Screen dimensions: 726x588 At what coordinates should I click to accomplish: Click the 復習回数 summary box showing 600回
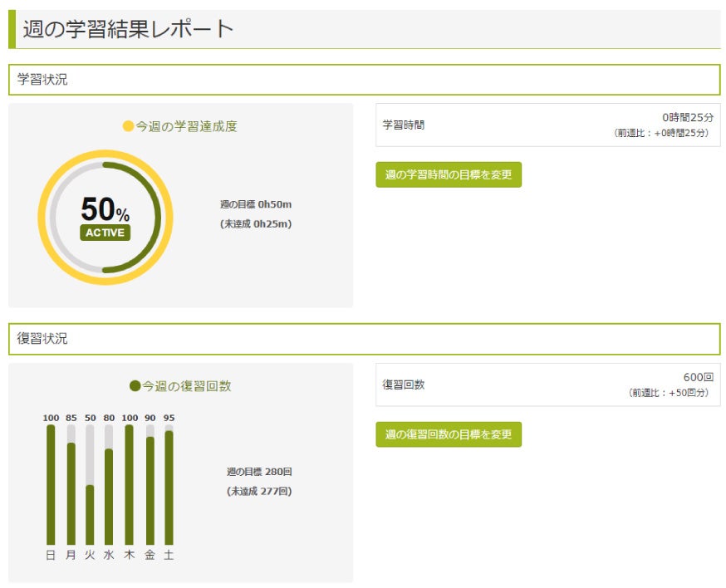tap(548, 385)
